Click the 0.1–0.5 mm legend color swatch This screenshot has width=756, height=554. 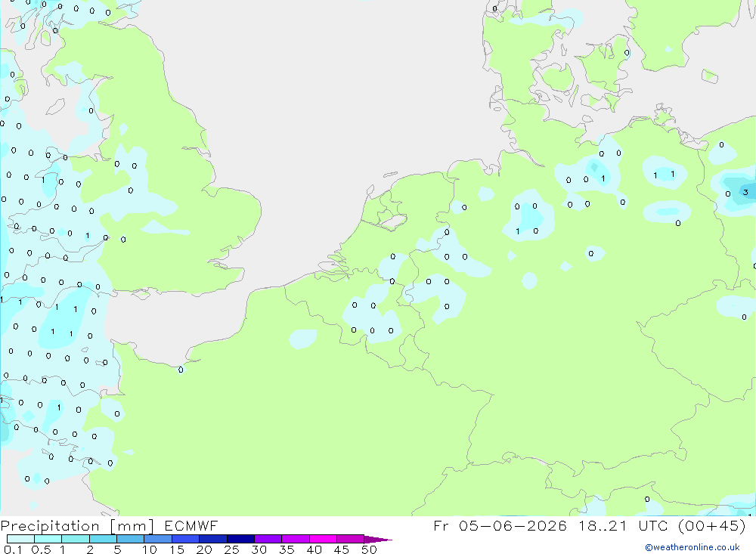(x=20, y=539)
